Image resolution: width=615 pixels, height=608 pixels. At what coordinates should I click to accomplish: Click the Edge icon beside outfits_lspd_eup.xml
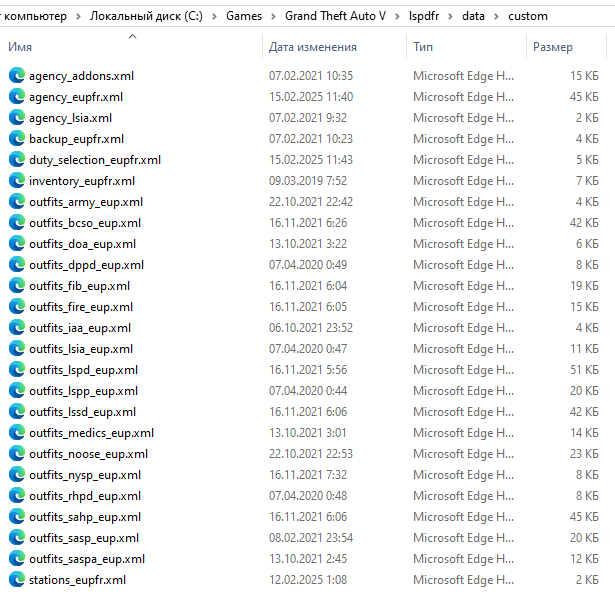tap(17, 370)
